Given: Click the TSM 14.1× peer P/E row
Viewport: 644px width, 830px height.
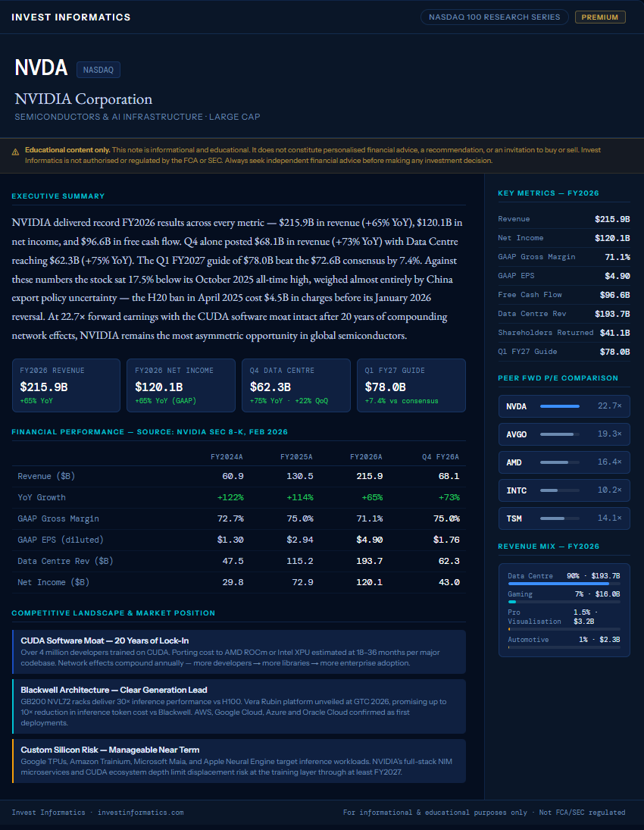Looking at the screenshot, I should [564, 518].
